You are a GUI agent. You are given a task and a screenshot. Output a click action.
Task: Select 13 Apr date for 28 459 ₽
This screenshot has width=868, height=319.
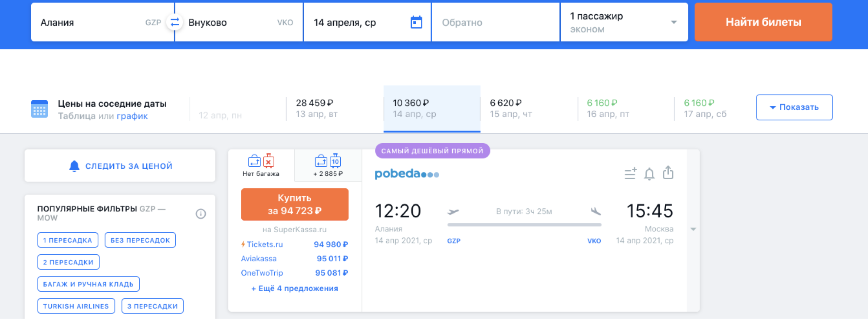point(334,109)
